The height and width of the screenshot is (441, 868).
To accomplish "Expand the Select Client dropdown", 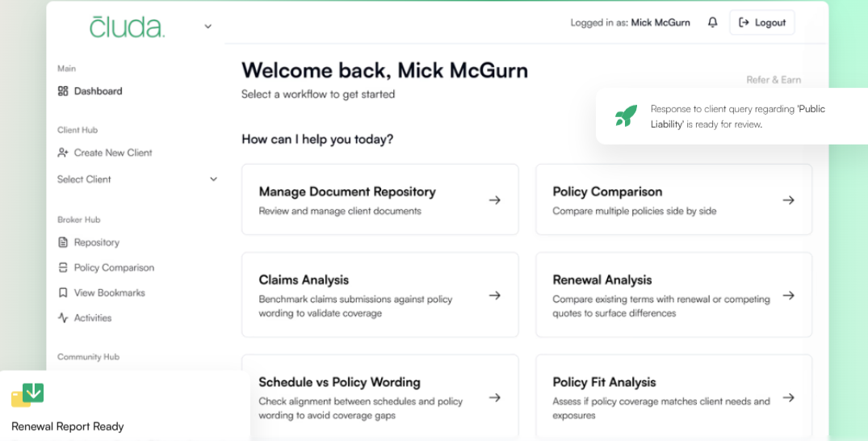I will [x=213, y=179].
